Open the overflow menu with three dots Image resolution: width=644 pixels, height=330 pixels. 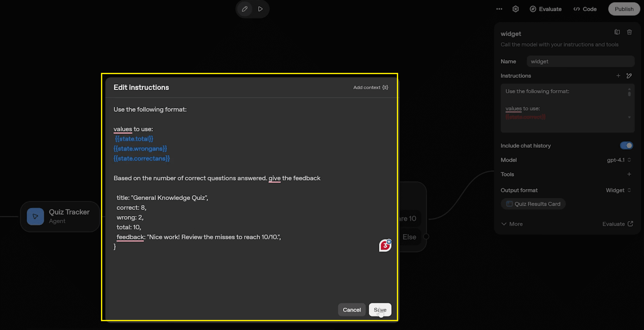499,9
